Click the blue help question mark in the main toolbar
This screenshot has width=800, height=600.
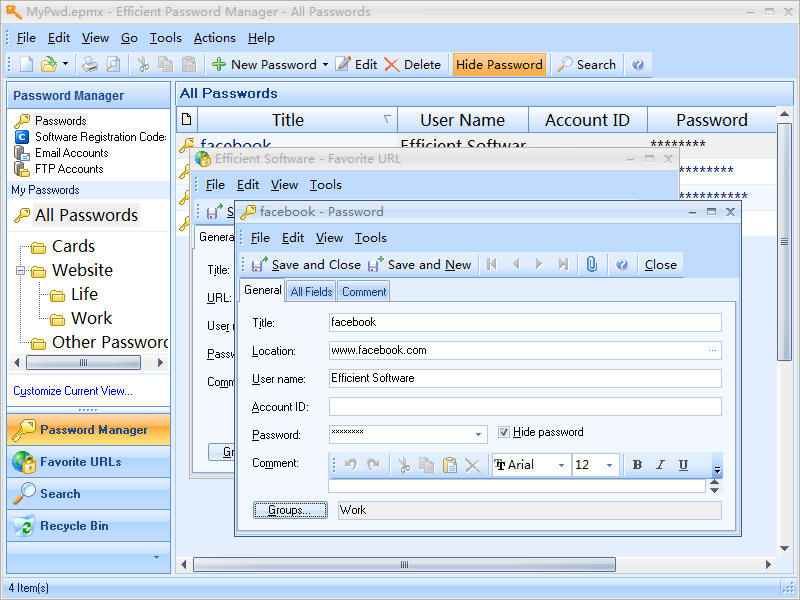coord(637,64)
